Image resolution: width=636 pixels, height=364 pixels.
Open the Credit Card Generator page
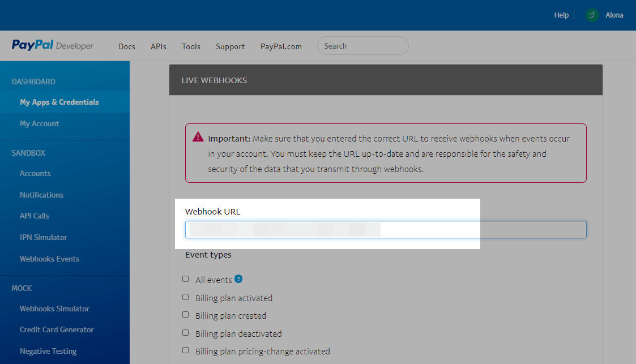click(x=57, y=329)
